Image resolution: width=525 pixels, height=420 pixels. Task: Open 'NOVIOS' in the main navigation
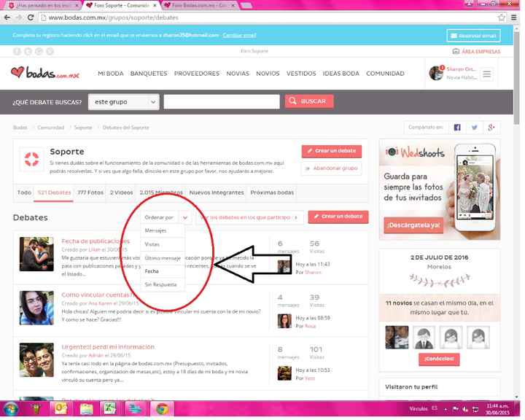pos(268,74)
